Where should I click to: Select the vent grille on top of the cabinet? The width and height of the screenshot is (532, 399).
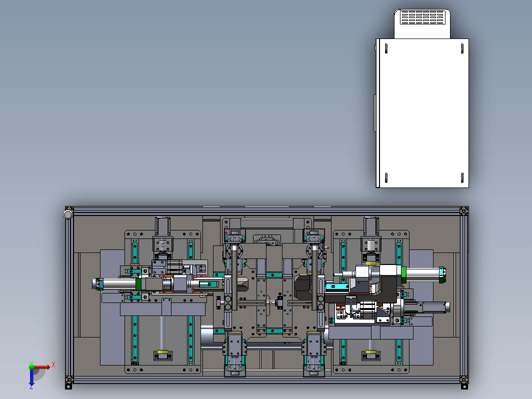(x=422, y=17)
